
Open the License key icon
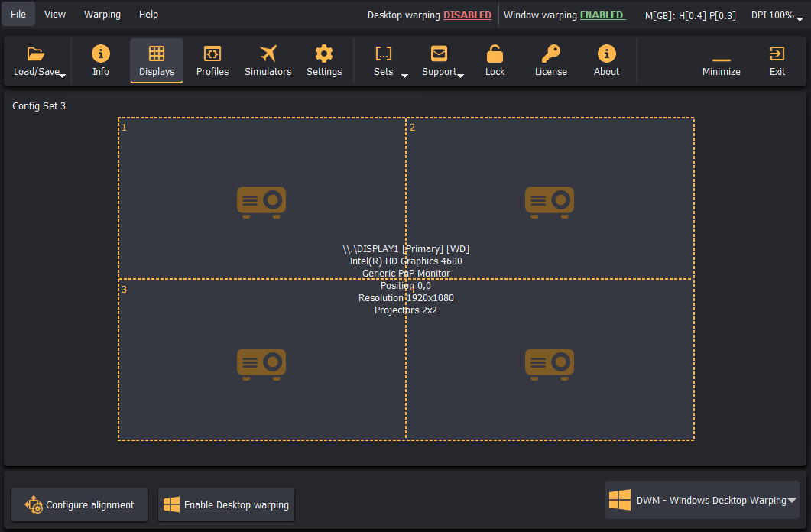(x=550, y=54)
